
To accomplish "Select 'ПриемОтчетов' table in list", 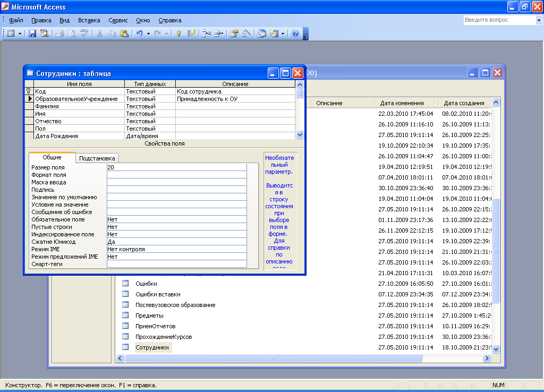I will (156, 326).
